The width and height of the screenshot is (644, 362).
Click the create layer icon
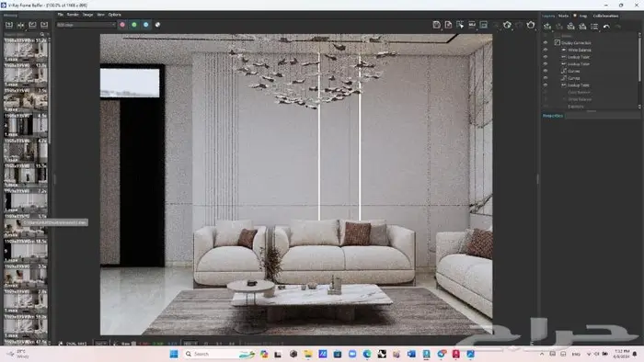(x=547, y=27)
